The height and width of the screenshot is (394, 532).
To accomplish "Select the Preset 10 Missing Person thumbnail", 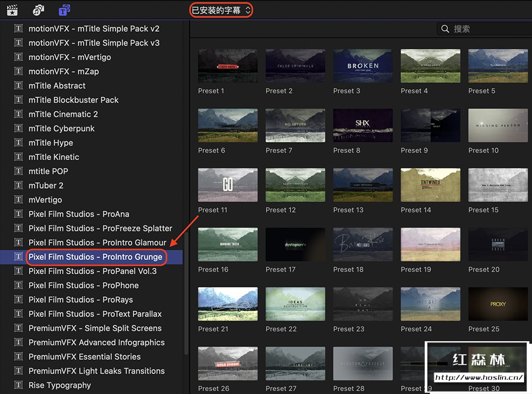I will [498, 125].
